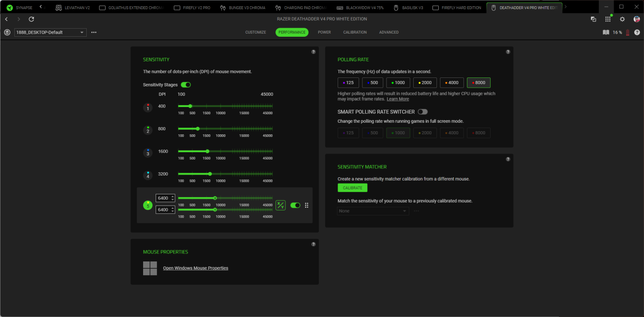Select DPI stage 1 circle
This screenshot has height=317, width=644.
148,108
